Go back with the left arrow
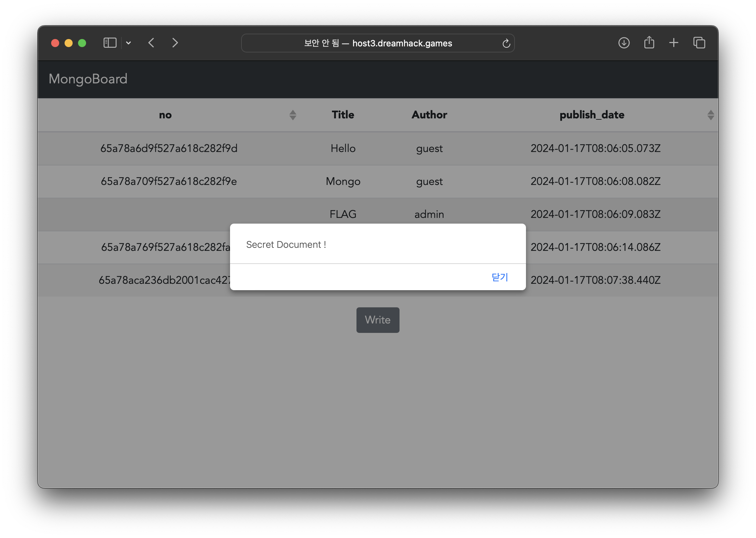Screen dimensions: 756x538 pos(151,43)
